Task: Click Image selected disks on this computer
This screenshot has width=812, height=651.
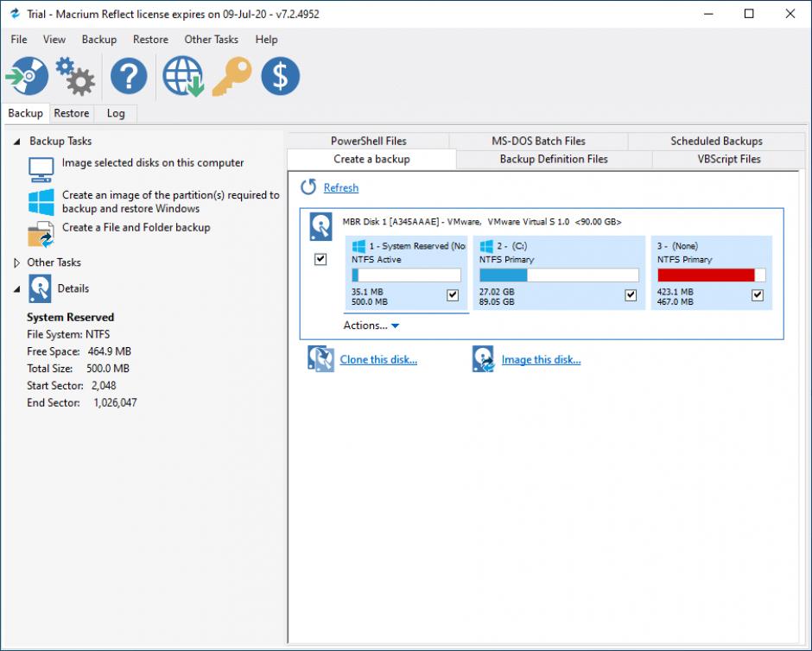Action: click(153, 162)
